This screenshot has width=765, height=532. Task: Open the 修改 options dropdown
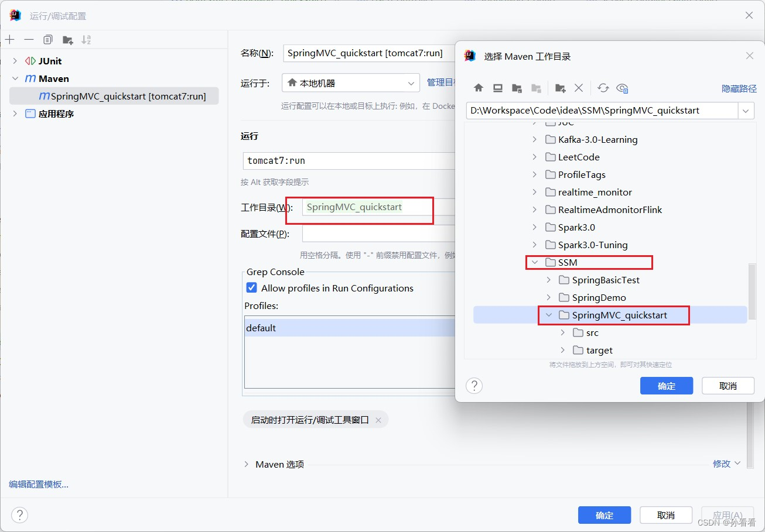tap(726, 464)
